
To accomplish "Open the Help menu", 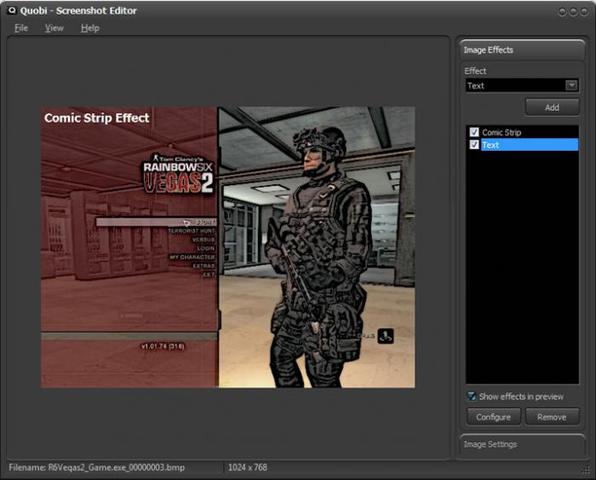I will pyautogui.click(x=90, y=28).
